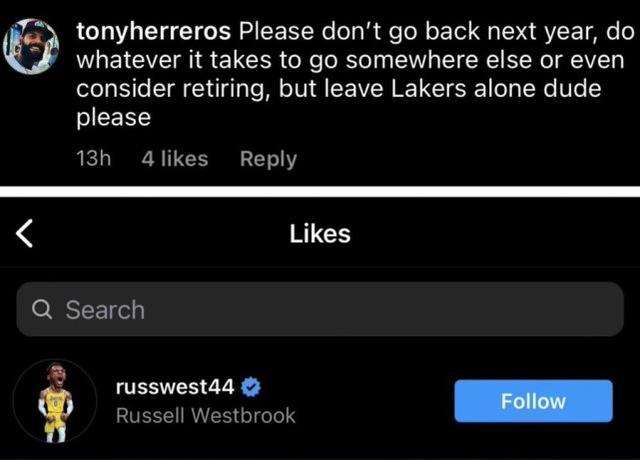Screen dimensions: 640x460
Task: Open the tonyherreros username link
Action: [153, 32]
